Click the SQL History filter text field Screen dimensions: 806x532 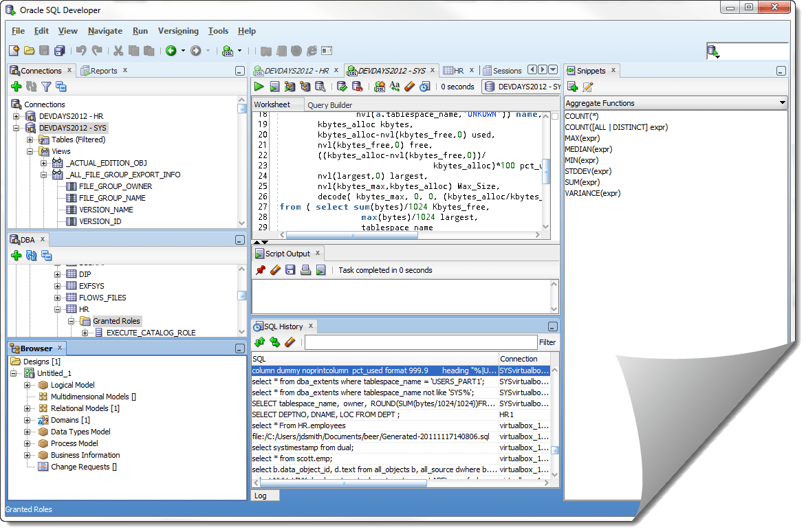pos(421,342)
